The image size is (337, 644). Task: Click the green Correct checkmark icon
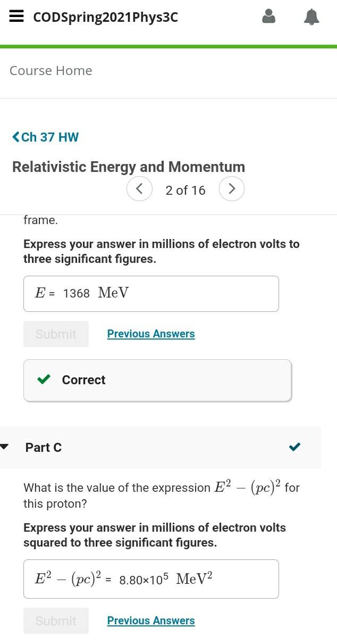[x=44, y=380]
